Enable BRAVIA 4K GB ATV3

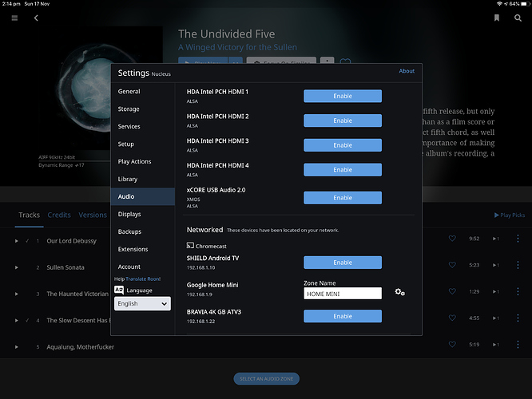pos(343,316)
